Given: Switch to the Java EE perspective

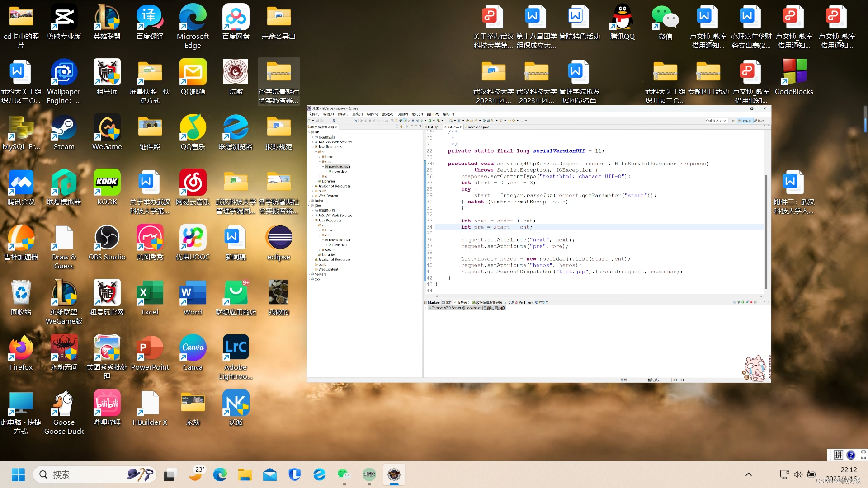Looking at the screenshot, I should (745, 121).
